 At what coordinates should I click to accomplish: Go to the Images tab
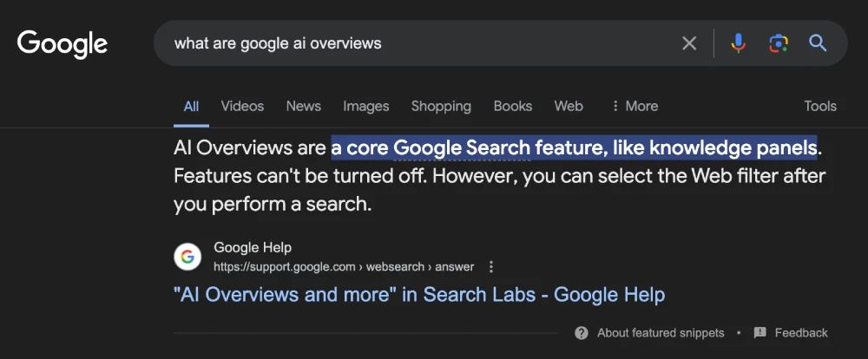point(365,106)
